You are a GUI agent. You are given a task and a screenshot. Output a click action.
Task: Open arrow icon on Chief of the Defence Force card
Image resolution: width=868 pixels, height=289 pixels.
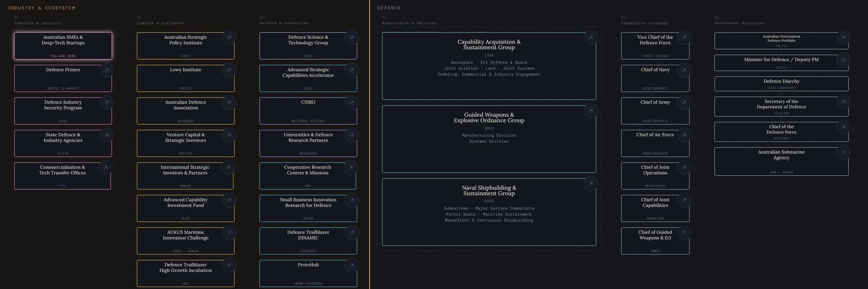point(843,127)
